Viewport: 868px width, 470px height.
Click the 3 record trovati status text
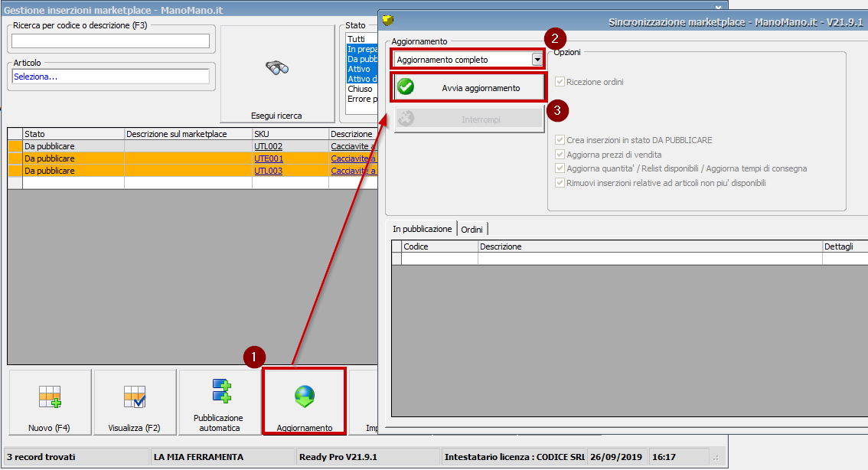pyautogui.click(x=41, y=457)
